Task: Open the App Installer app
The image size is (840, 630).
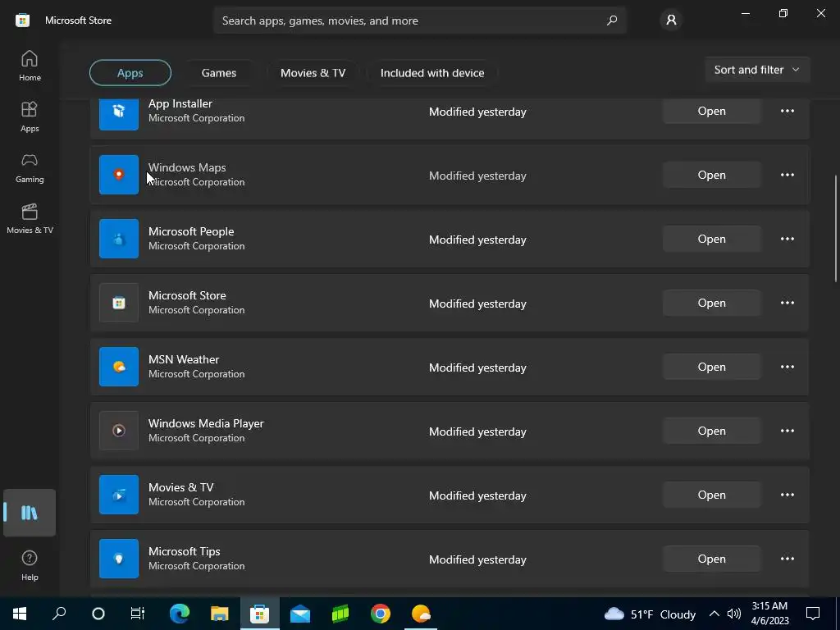Action: [711, 111]
